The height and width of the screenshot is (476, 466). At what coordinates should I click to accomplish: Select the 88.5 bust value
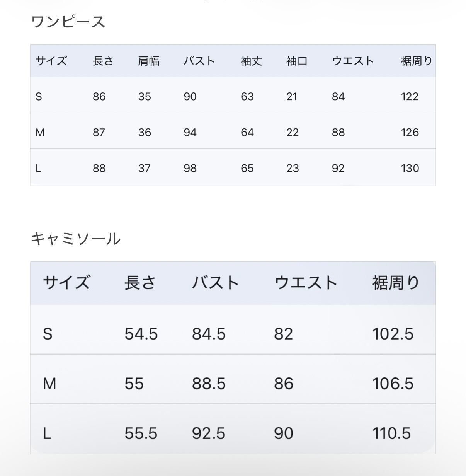(x=209, y=384)
